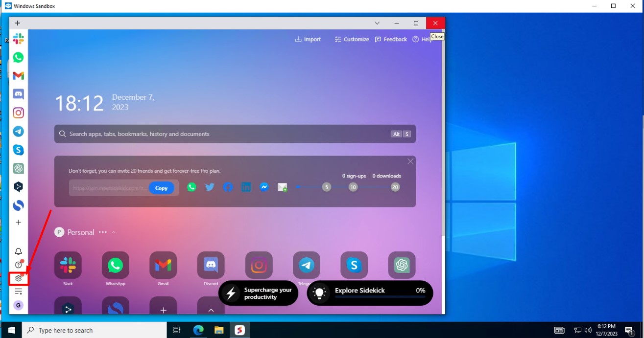This screenshot has width=644, height=338.
Task: Share invite link on LinkedIn
Action: coord(246,187)
